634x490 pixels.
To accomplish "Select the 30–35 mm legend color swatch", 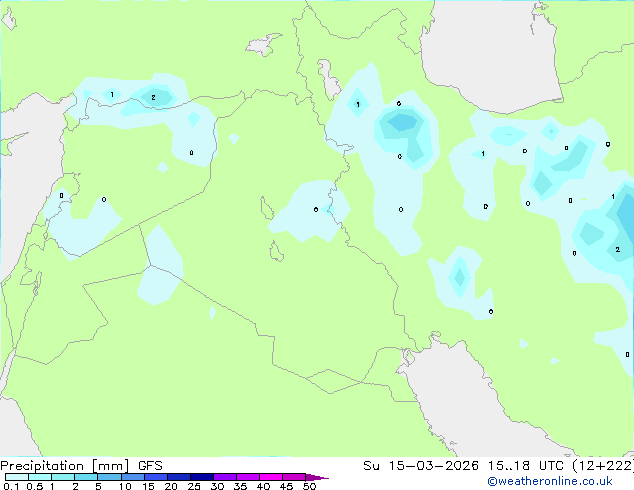I will [225, 477].
